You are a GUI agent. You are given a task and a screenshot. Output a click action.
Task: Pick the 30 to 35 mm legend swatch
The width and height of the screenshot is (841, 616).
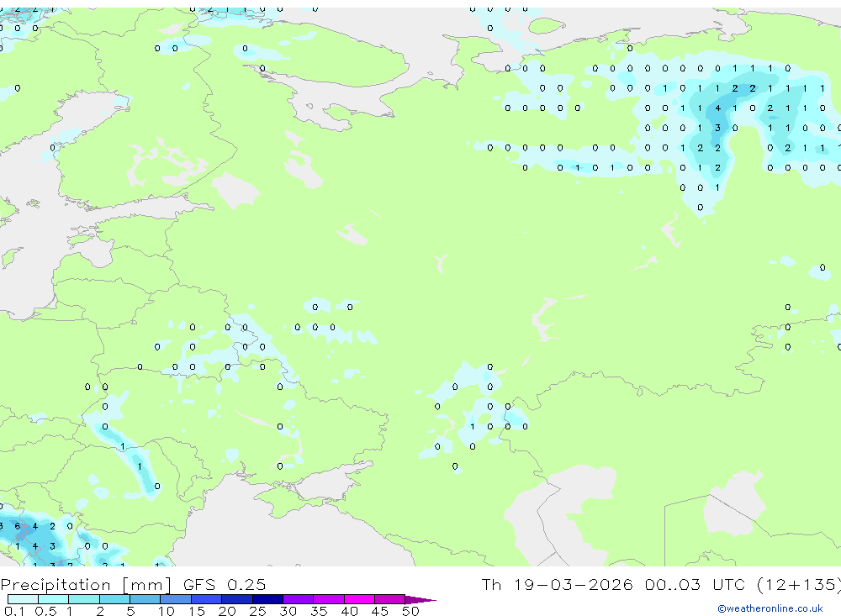pyautogui.click(x=299, y=599)
